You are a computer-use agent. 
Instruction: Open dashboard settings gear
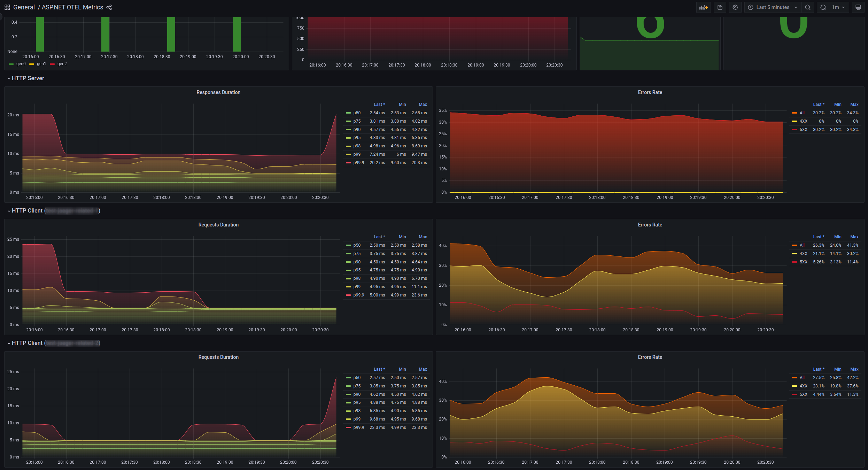click(735, 7)
